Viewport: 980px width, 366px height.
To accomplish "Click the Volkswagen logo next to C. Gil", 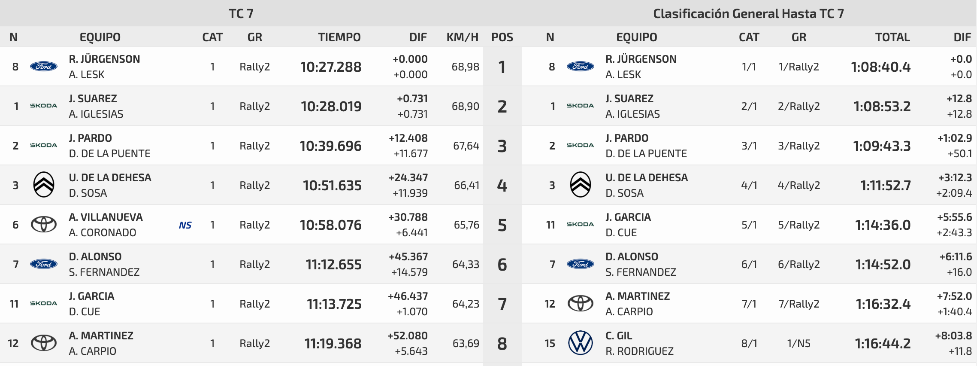I will tap(581, 343).
